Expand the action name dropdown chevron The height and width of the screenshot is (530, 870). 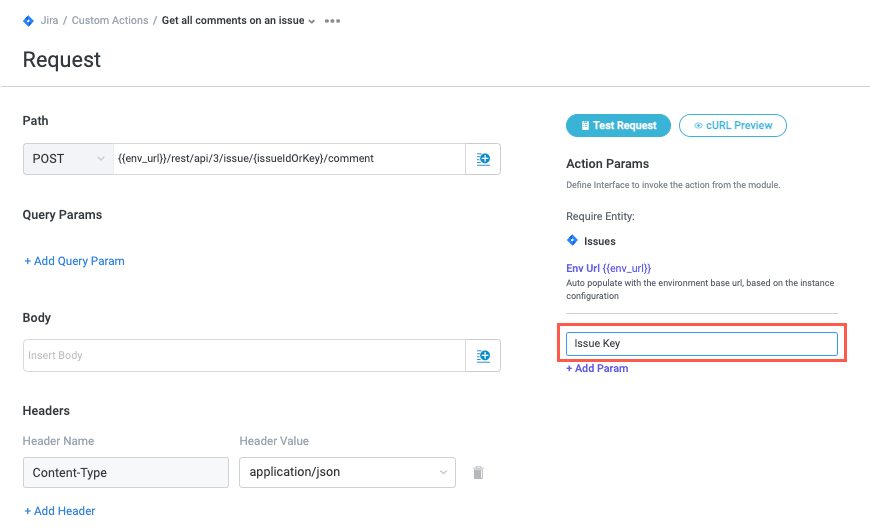(312, 21)
